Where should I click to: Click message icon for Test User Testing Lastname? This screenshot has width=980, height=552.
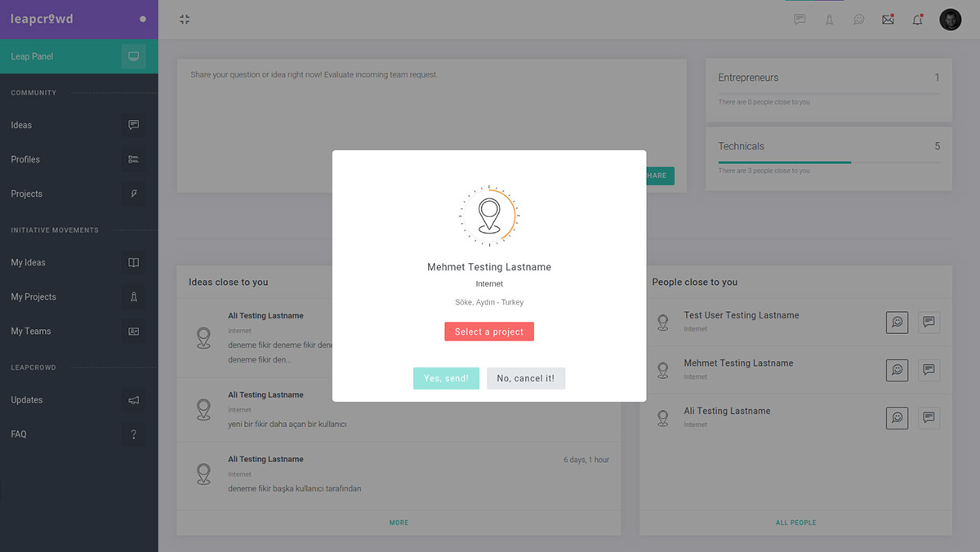pyautogui.click(x=929, y=323)
